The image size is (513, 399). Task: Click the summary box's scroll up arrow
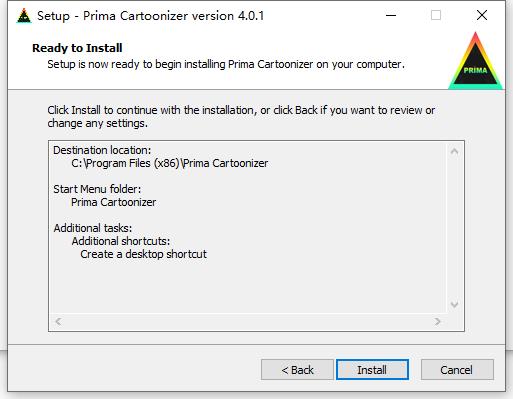454,152
